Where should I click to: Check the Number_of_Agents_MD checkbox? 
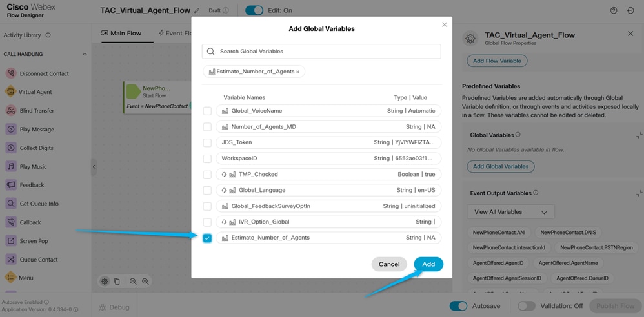click(207, 127)
